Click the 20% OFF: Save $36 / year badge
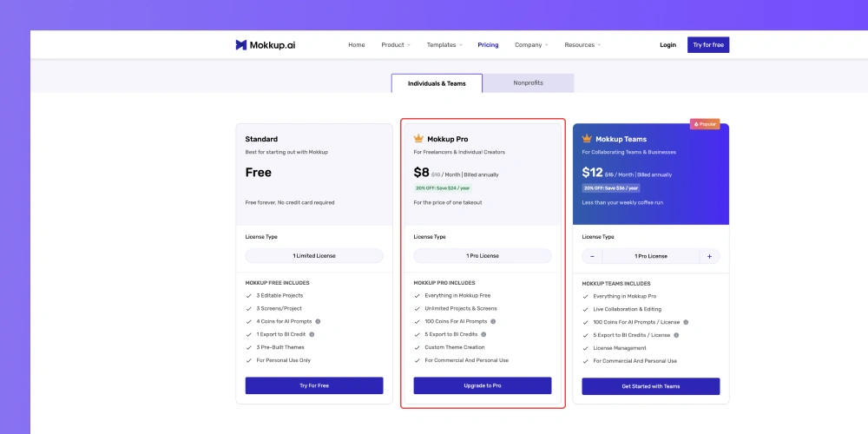Screen dimensions: 868x434 (611, 188)
